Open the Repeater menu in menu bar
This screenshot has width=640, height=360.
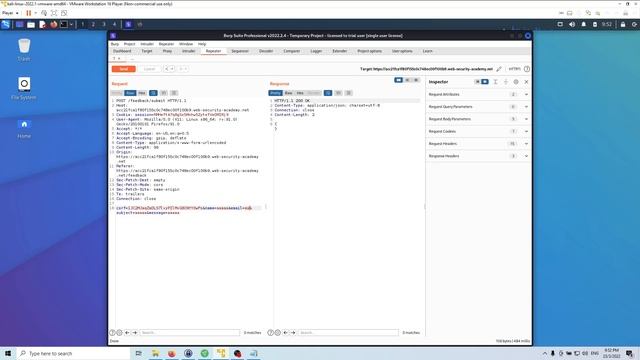167,44
